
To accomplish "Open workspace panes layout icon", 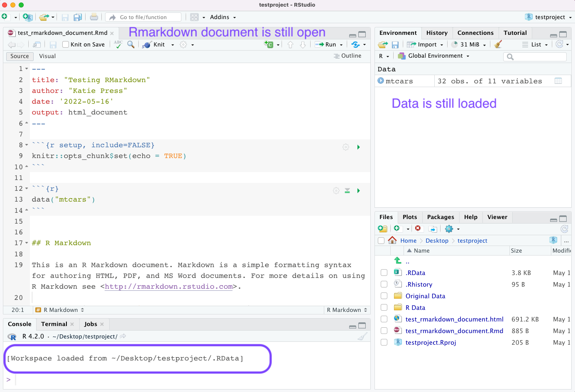I will [194, 17].
